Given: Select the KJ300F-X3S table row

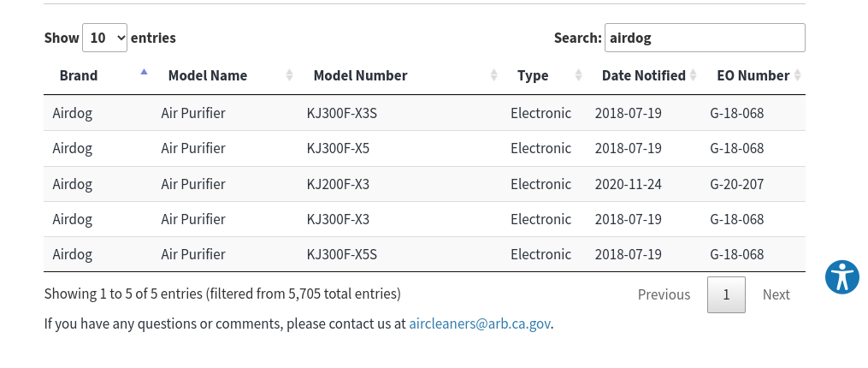Looking at the screenshot, I should pyautogui.click(x=424, y=113).
